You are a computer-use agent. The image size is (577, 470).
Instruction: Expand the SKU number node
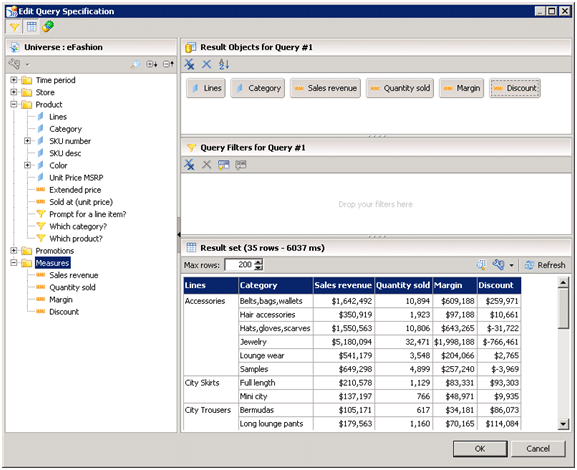coord(27,141)
